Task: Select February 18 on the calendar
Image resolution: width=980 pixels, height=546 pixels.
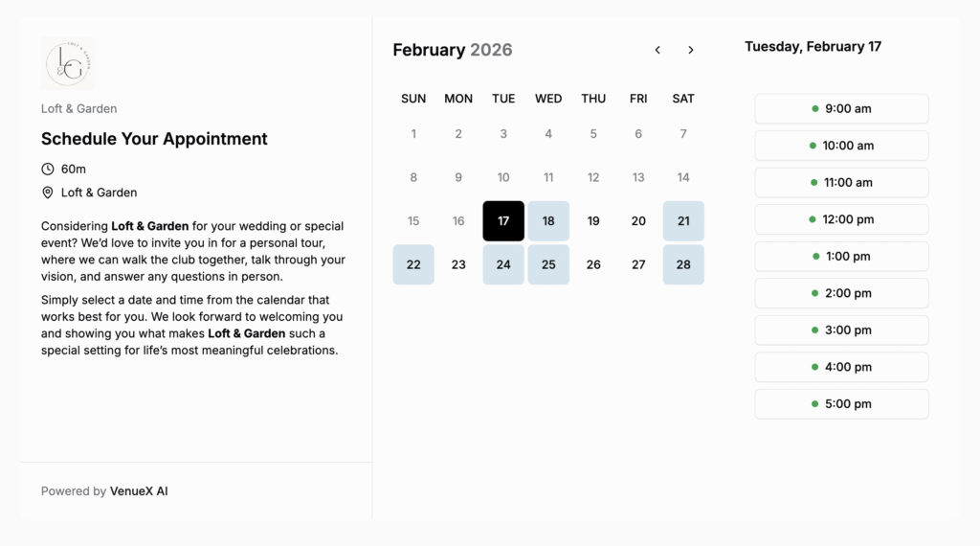Action: (x=548, y=221)
